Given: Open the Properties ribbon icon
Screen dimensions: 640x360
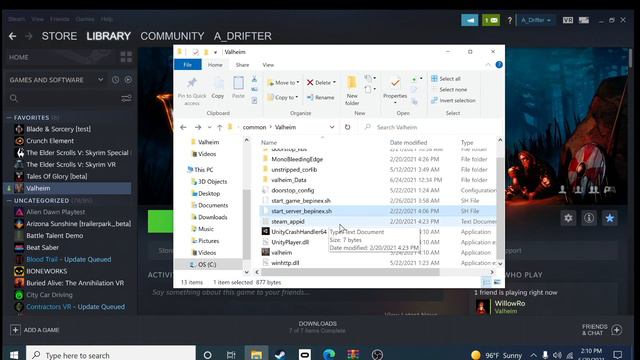Looking at the screenshot, I should pos(395,83).
